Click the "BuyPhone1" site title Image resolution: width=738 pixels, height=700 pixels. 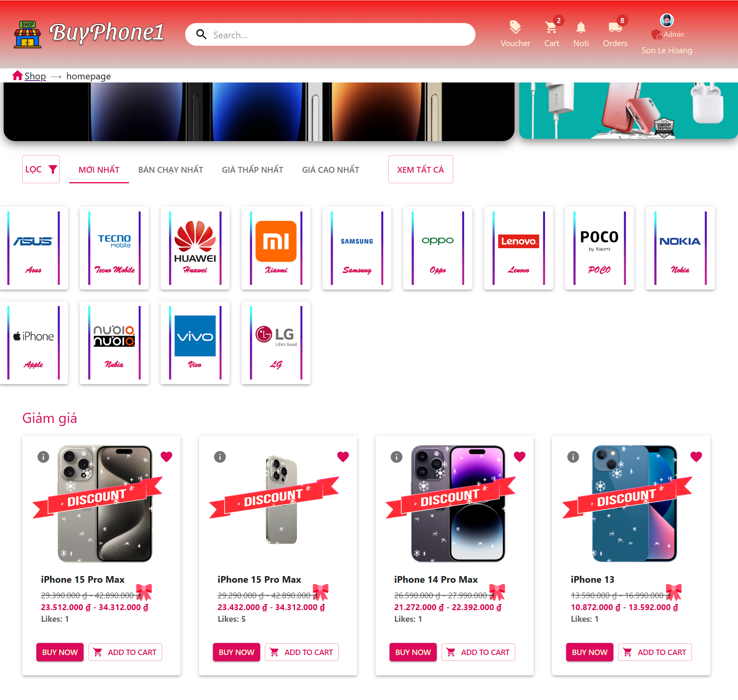pos(106,32)
